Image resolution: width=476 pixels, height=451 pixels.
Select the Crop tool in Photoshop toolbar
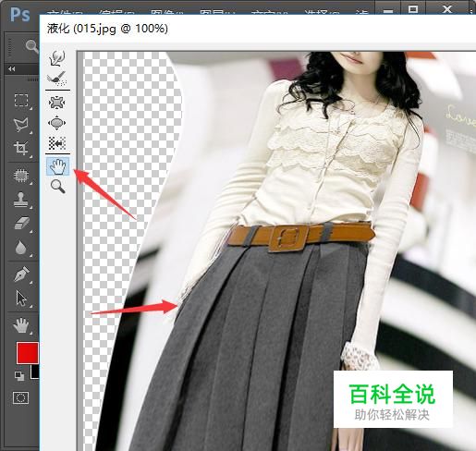coord(21,148)
